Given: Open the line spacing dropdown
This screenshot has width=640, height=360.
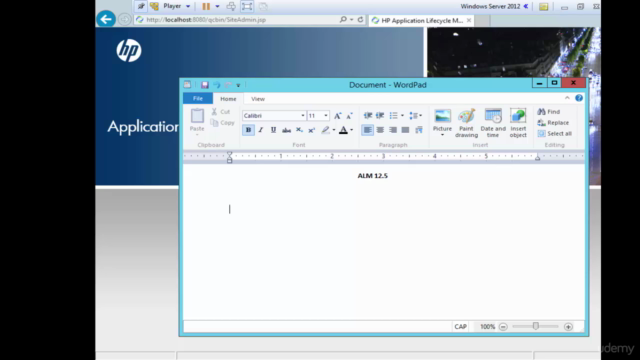Looking at the screenshot, I should point(416,116).
